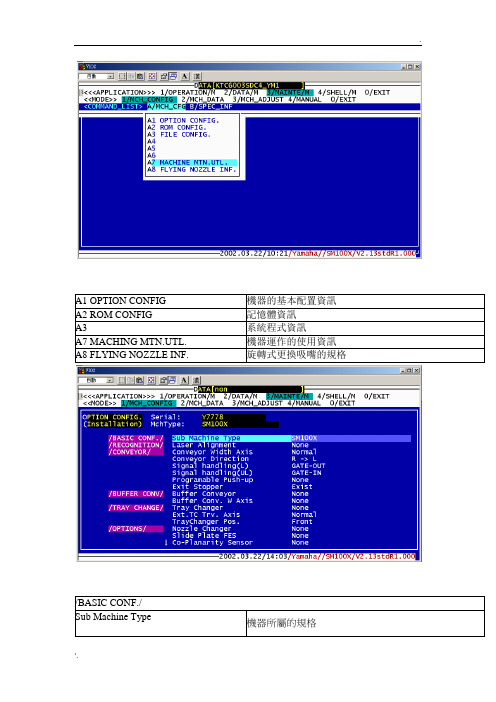Click the Properties icon in the OPTION CONFIG console toolbar

click(163, 380)
